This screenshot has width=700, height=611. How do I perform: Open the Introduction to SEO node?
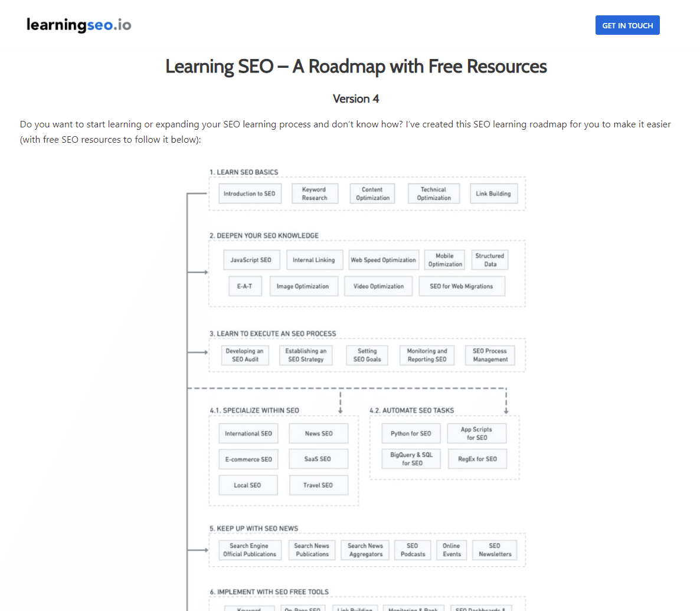click(250, 193)
